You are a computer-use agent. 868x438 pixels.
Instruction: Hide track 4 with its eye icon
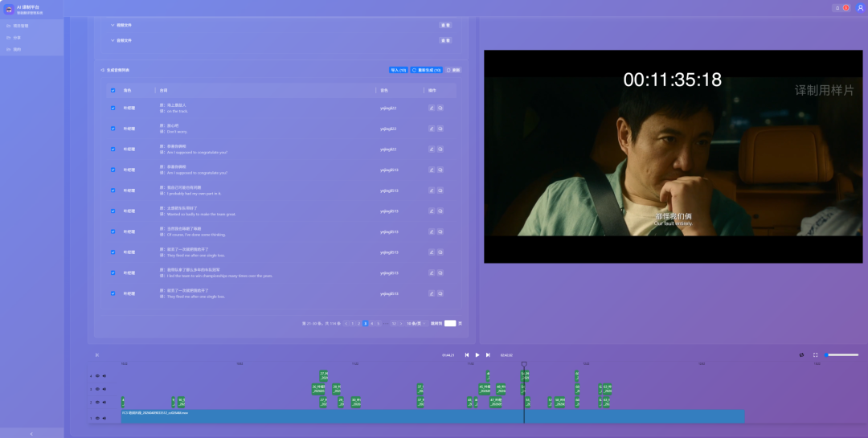[97, 376]
